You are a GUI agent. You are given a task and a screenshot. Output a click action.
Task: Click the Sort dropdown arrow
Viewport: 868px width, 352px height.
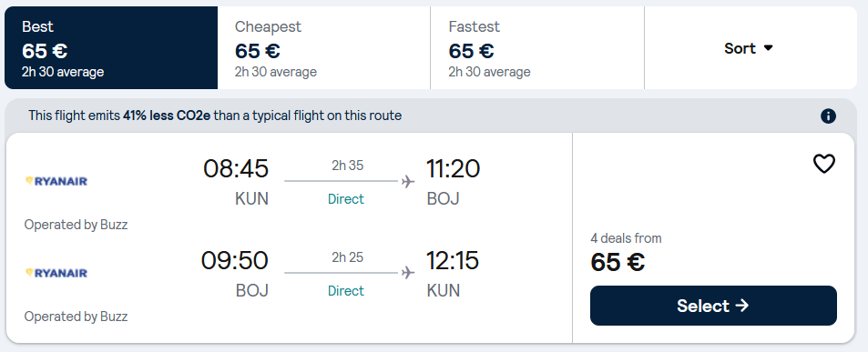pyautogui.click(x=769, y=48)
